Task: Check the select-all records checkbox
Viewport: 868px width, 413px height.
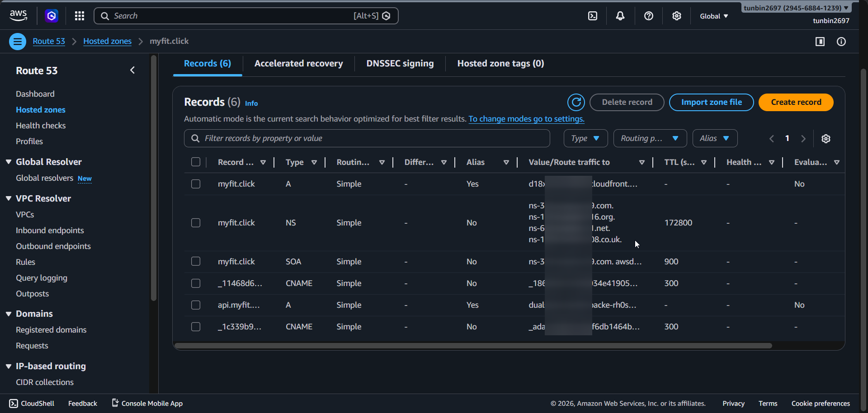Action: click(x=196, y=162)
